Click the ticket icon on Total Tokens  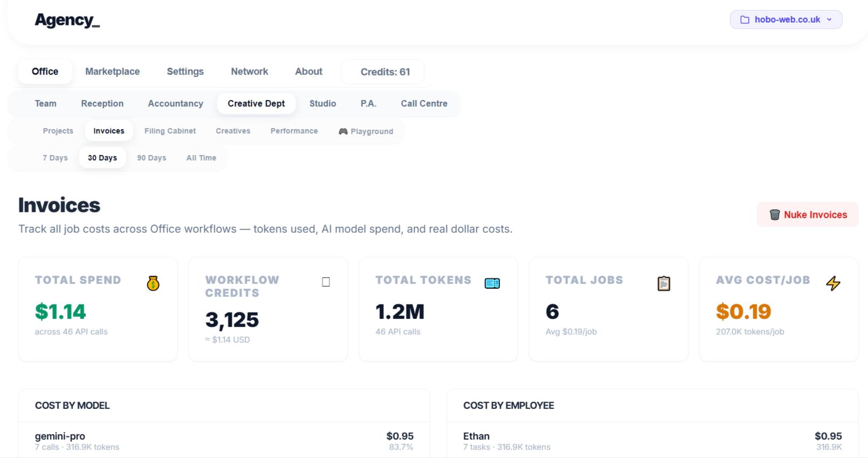coord(492,283)
